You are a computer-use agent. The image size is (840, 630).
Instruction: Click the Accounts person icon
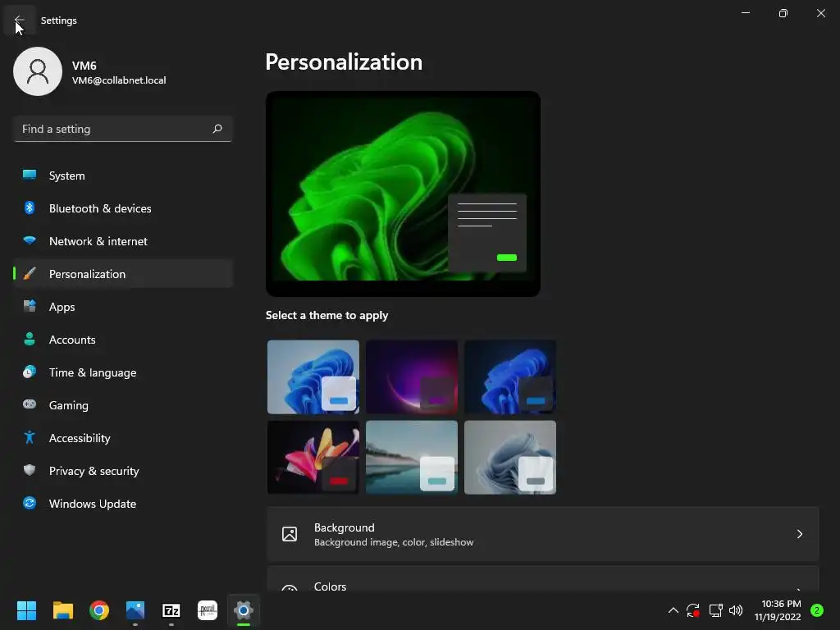pos(30,339)
